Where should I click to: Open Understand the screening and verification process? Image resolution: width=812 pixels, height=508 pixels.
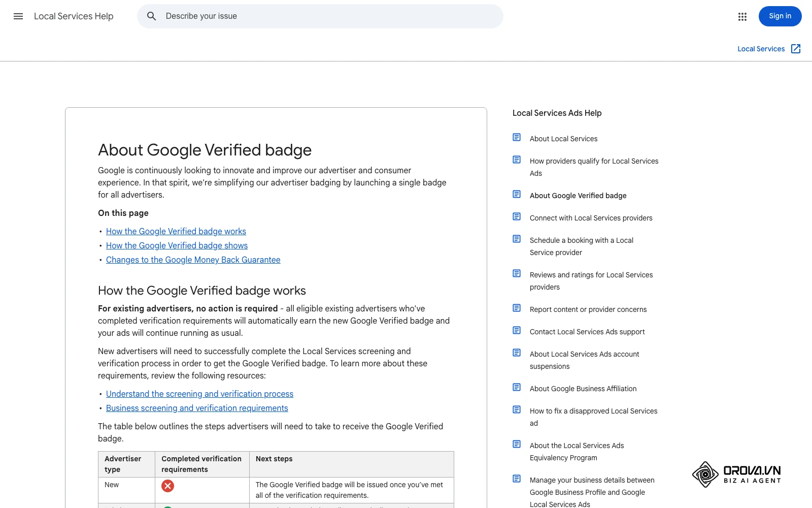tap(199, 394)
